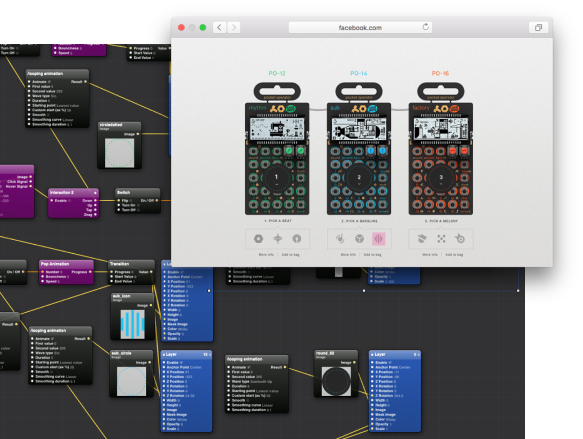Toggle the Enable checkbox in Interaction 2

(69, 201)
